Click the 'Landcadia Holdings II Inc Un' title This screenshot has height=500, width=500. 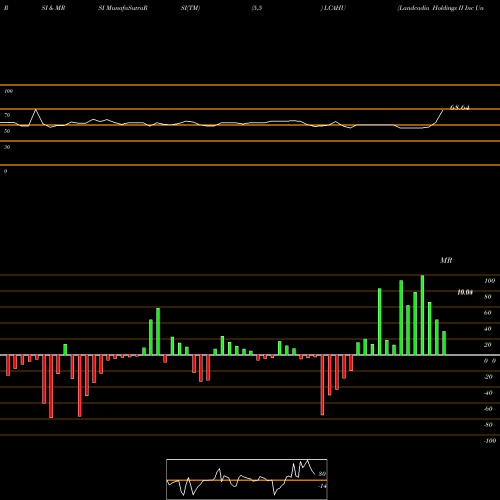[x=440, y=8]
